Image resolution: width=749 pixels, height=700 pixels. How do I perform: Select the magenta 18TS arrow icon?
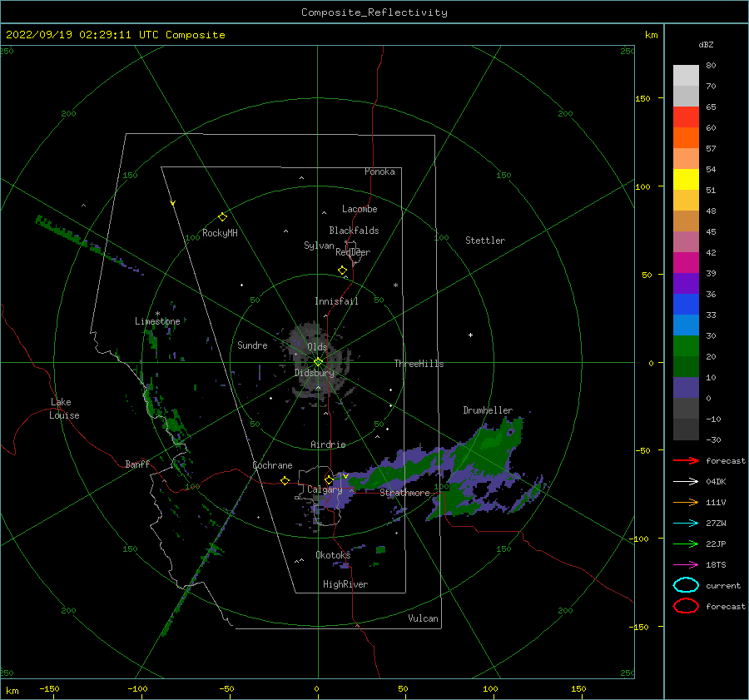[686, 565]
